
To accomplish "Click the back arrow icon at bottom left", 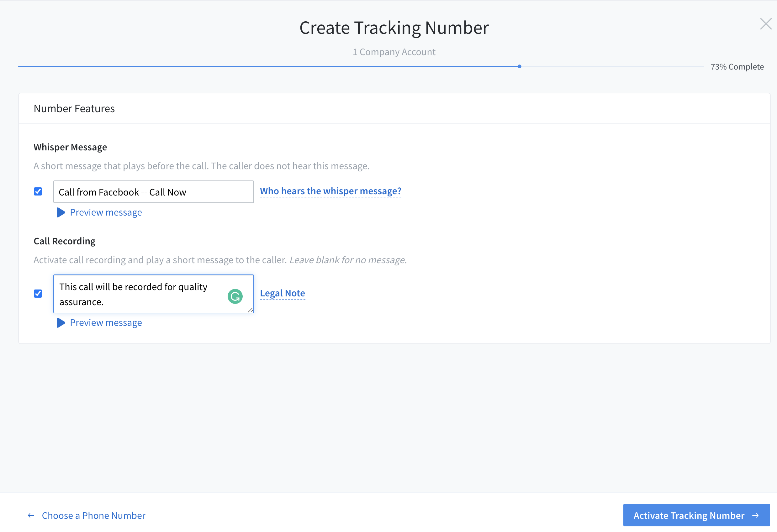I will (x=31, y=516).
